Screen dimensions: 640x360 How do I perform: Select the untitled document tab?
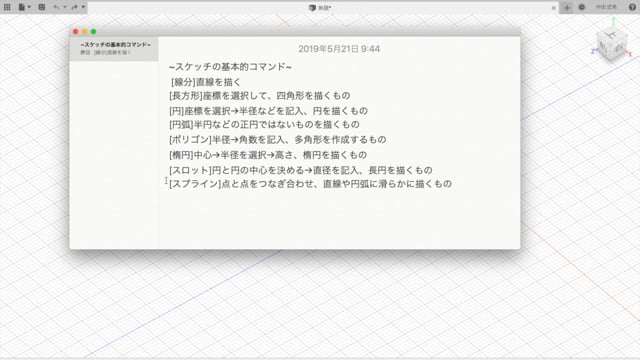320,8
